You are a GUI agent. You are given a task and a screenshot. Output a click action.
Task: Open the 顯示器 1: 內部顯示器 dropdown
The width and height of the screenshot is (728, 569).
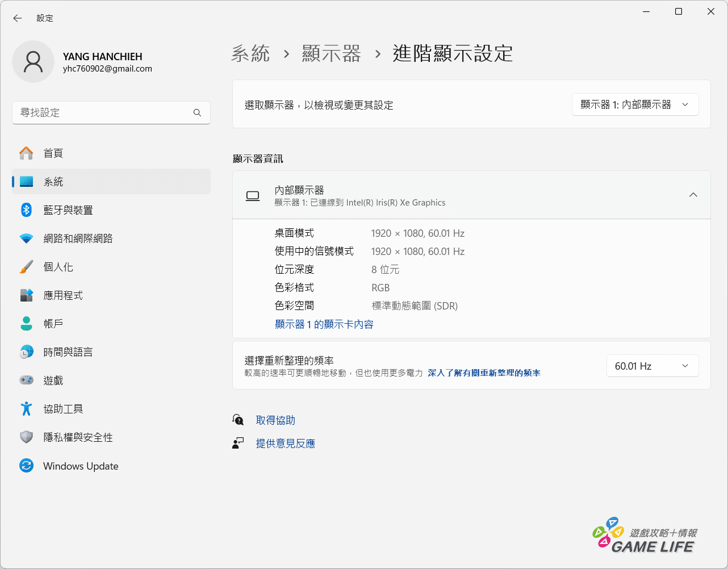(x=635, y=105)
